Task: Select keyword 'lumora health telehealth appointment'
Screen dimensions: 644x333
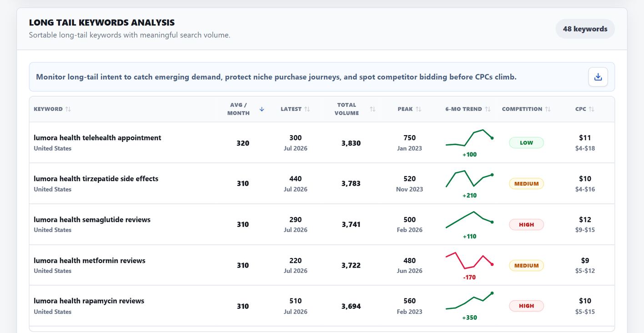Action: tap(97, 138)
